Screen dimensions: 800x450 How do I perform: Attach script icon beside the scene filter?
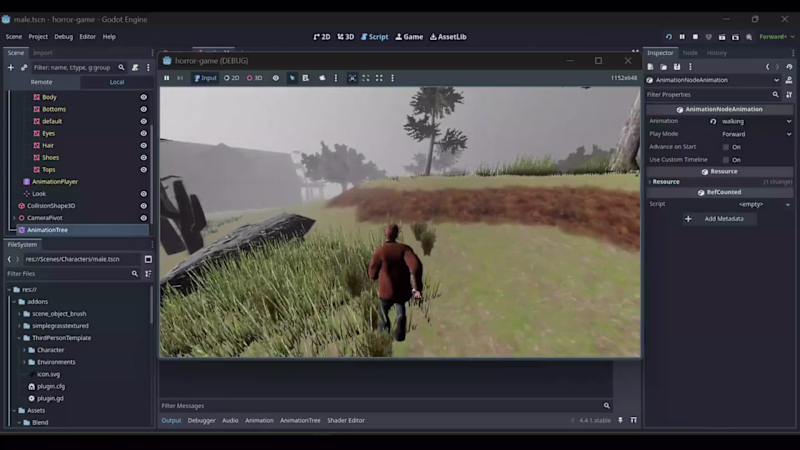click(x=135, y=67)
